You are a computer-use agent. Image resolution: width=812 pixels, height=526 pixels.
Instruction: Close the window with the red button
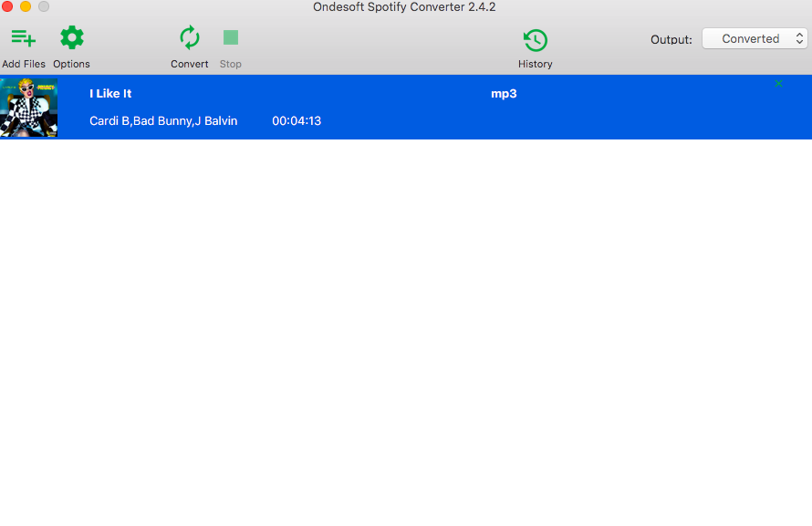(7, 6)
